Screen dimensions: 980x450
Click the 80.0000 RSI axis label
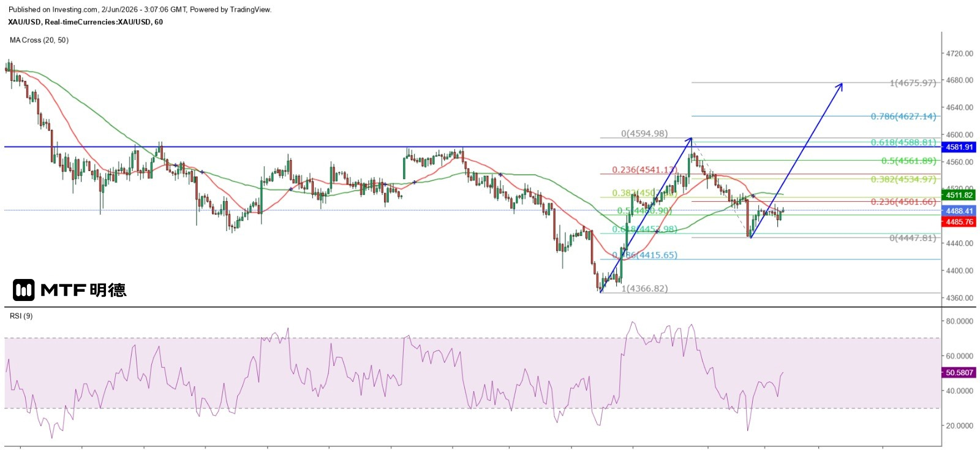pyautogui.click(x=959, y=321)
